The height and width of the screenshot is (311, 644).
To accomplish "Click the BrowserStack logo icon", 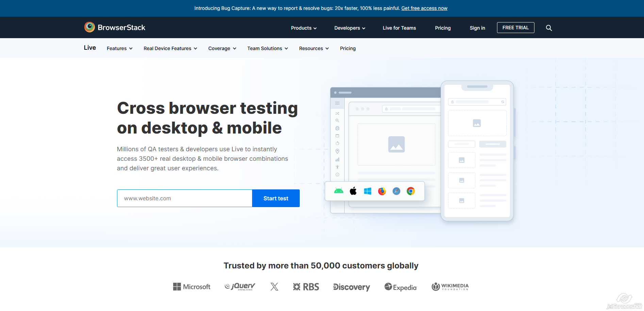I will point(89,27).
